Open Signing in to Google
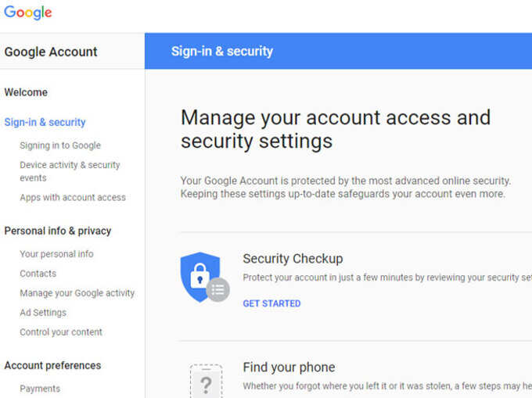Viewport: 532px width, 398px height. tap(60, 145)
